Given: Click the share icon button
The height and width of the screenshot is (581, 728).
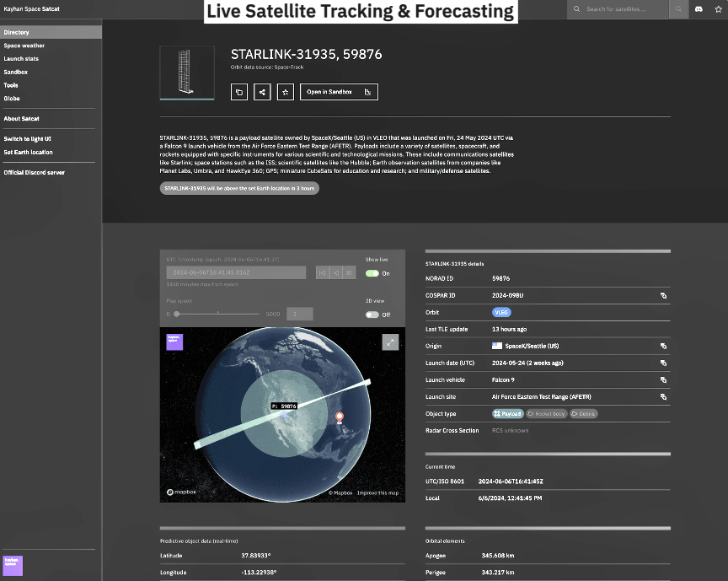Looking at the screenshot, I should click(x=262, y=92).
